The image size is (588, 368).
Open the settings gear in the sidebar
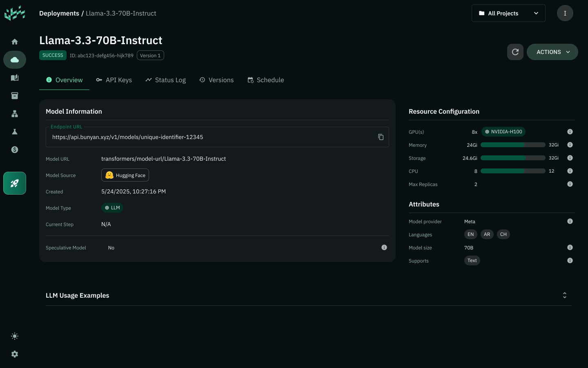tap(15, 354)
